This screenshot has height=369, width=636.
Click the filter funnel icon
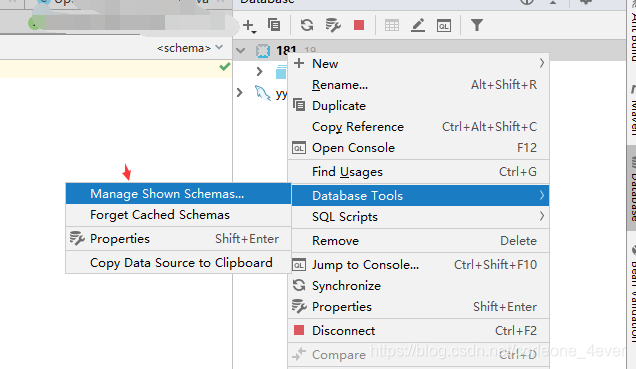tap(477, 25)
